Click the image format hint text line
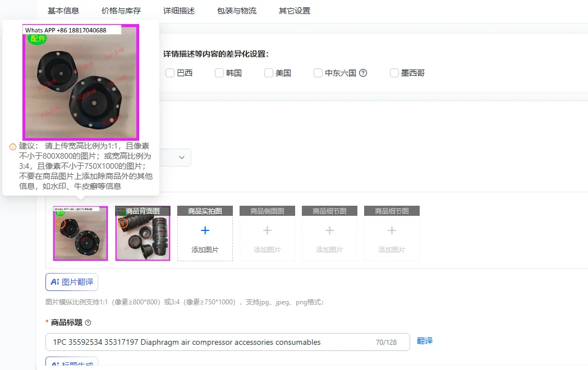The height and width of the screenshot is (370, 588). coord(185,302)
